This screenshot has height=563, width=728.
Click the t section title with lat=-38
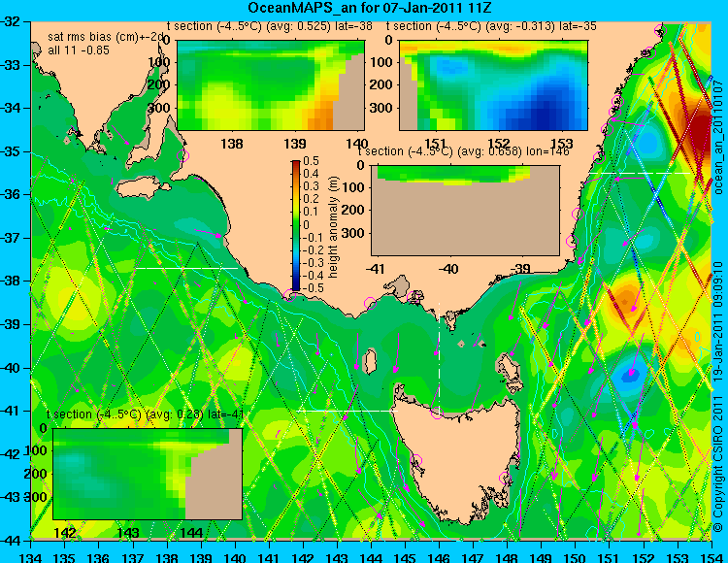[x=269, y=26]
